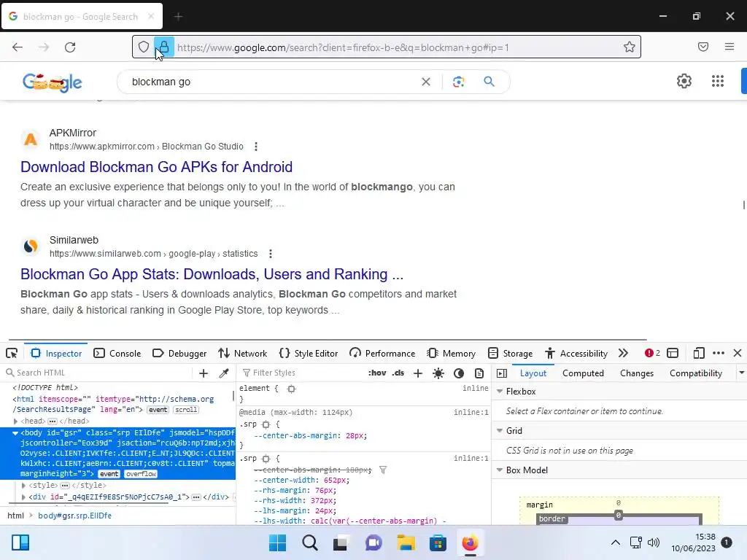Select body#gsr.srp.EIlDfe in the breadcrumb
Viewport: 747px width, 560px height.
coord(75,516)
